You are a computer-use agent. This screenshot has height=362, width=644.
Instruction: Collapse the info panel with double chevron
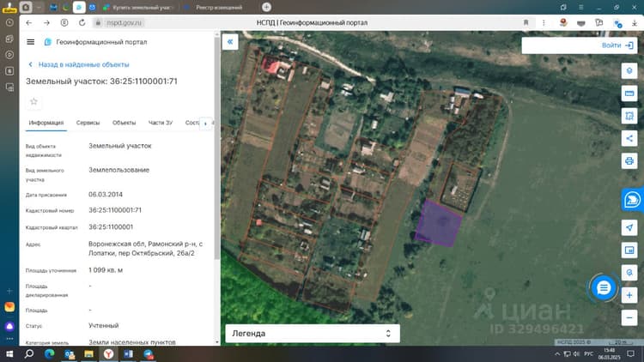point(230,42)
